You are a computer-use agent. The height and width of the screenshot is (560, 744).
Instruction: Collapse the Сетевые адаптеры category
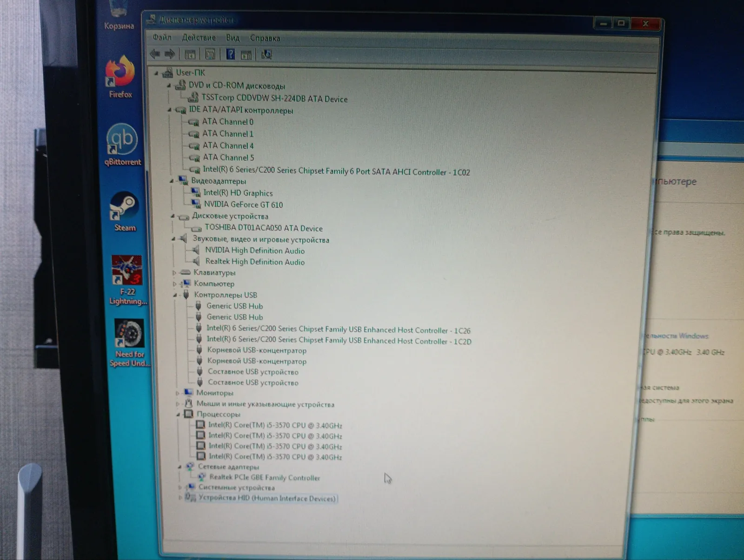pyautogui.click(x=179, y=467)
